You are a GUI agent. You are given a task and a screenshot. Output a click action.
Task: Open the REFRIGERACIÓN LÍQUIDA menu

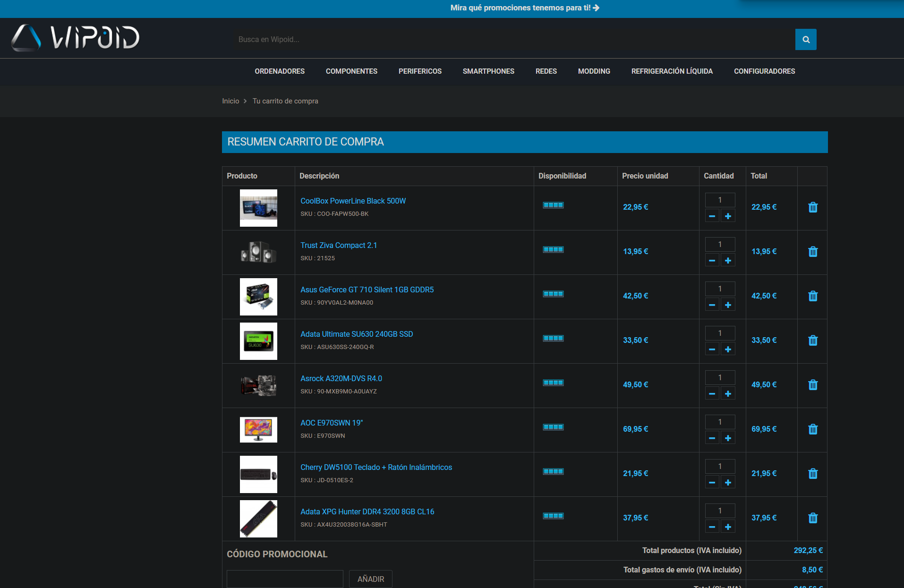[672, 71]
